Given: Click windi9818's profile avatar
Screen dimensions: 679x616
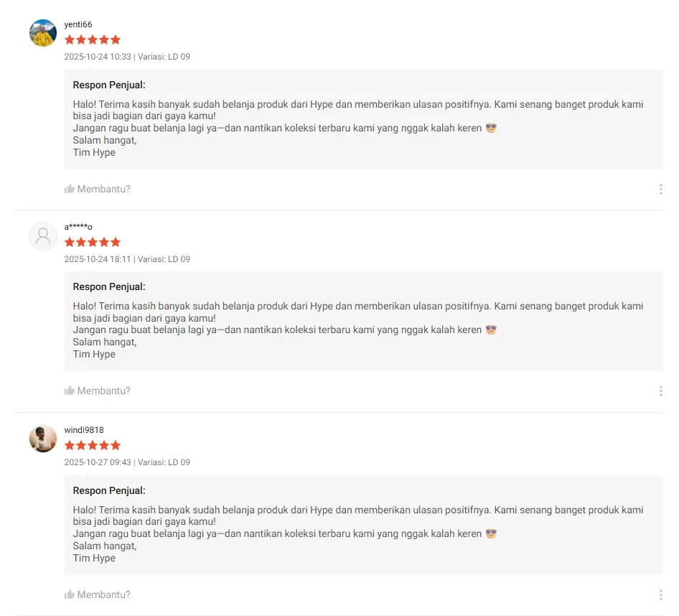Looking at the screenshot, I should click(x=43, y=439).
